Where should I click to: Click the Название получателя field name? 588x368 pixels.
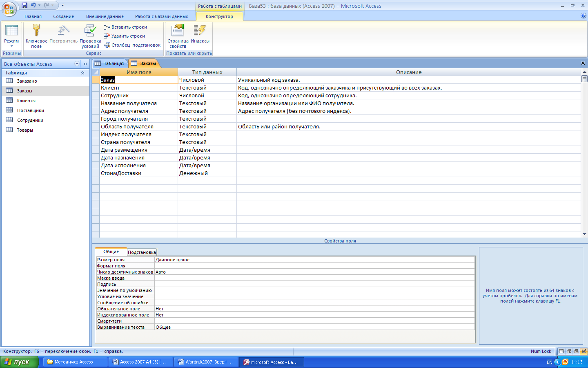pyautogui.click(x=138, y=103)
